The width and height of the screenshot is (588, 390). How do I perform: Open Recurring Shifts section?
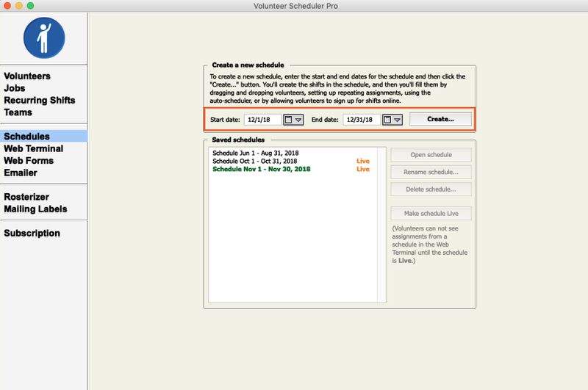pos(40,100)
